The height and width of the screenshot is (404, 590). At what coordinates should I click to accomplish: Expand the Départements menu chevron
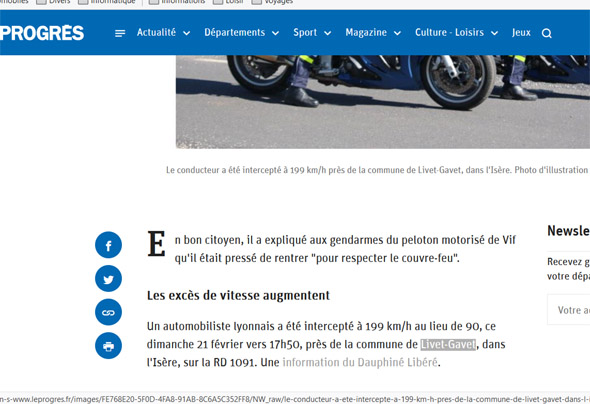pyautogui.click(x=275, y=33)
